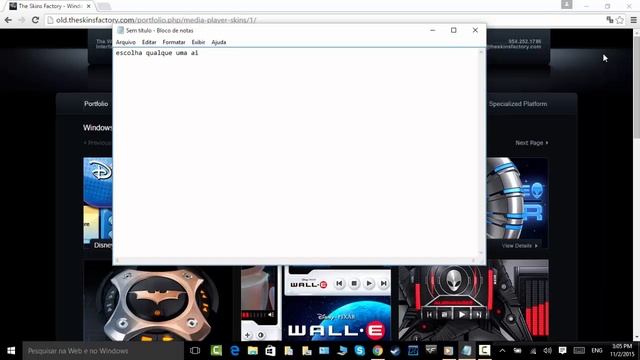Viewport: 640px width, 360px height.
Task: Open the Batman media player skin thumbnail
Action: [x=157, y=301]
